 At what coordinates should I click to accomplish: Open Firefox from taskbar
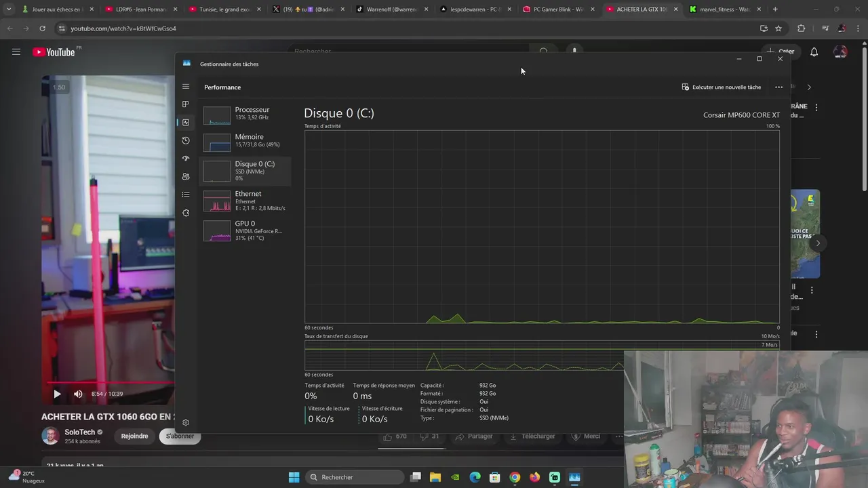coord(534,477)
